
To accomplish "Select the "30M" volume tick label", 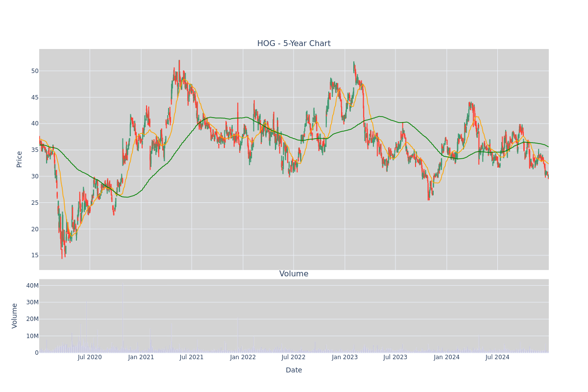I will coord(32,302).
